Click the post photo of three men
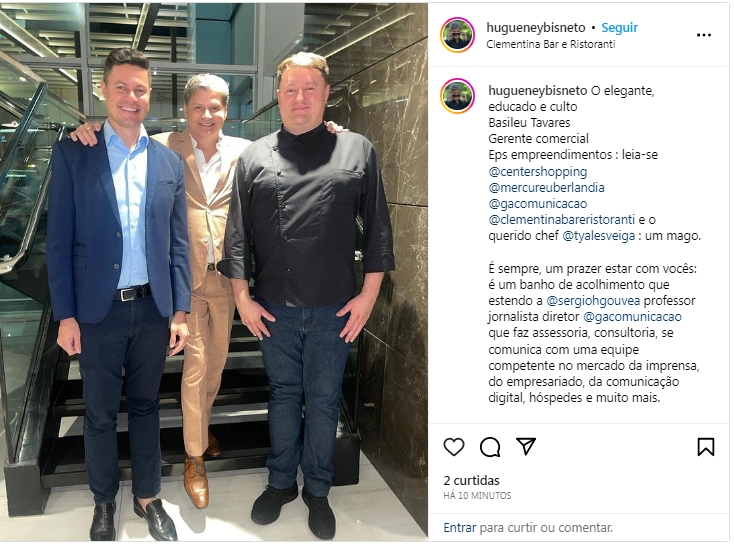734x548 pixels. pyautogui.click(x=216, y=273)
